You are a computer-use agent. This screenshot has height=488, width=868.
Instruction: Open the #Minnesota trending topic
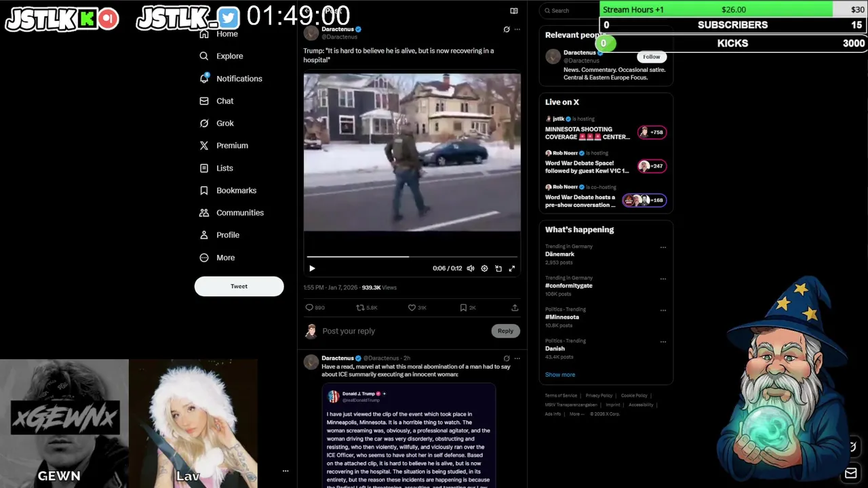click(x=562, y=317)
